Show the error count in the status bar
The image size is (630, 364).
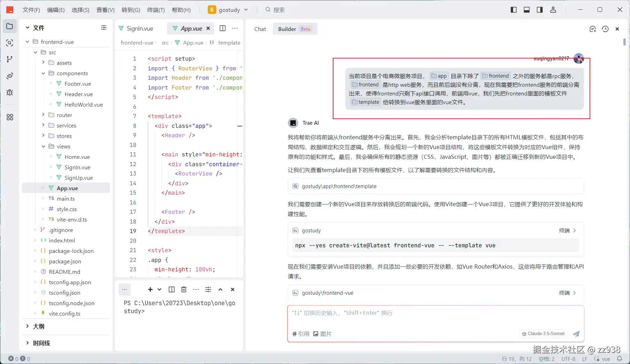(14, 359)
